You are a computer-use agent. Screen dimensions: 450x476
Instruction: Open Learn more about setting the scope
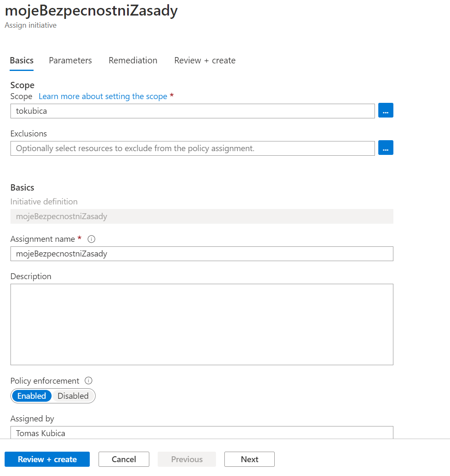point(103,96)
